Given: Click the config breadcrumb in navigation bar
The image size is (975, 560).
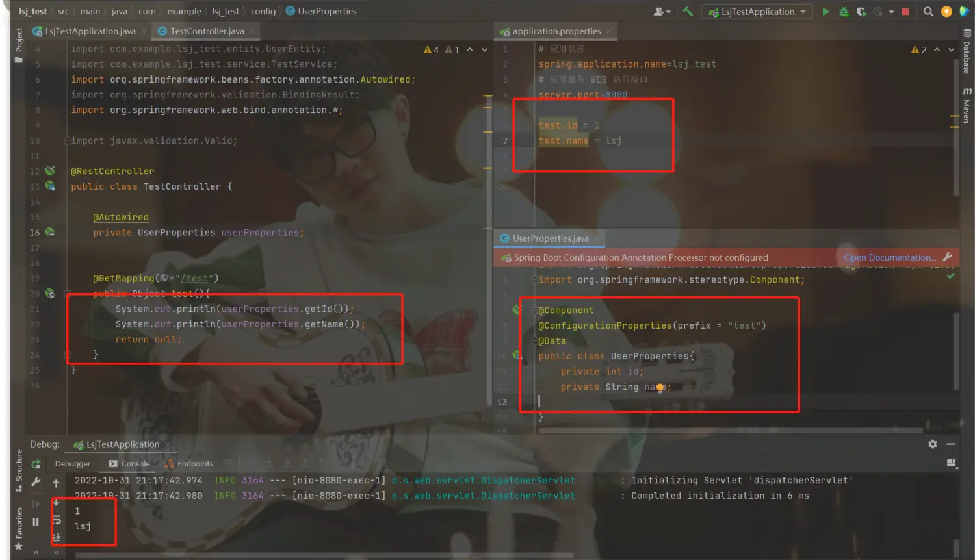Looking at the screenshot, I should point(263,12).
